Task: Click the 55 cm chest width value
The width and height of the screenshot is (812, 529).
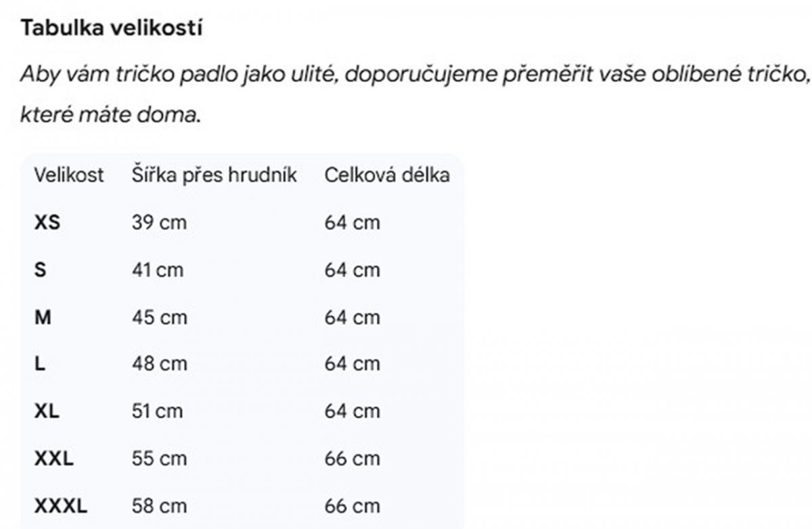Action: [x=159, y=458]
